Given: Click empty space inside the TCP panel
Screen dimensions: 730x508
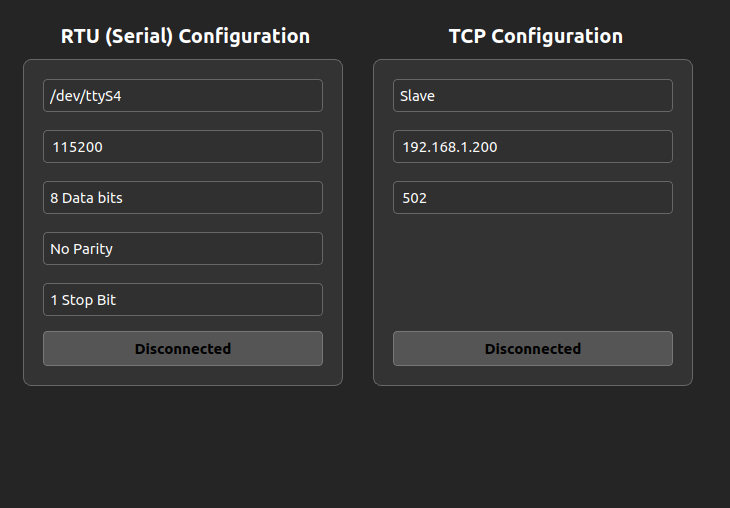Looking at the screenshot, I should [x=532, y=270].
